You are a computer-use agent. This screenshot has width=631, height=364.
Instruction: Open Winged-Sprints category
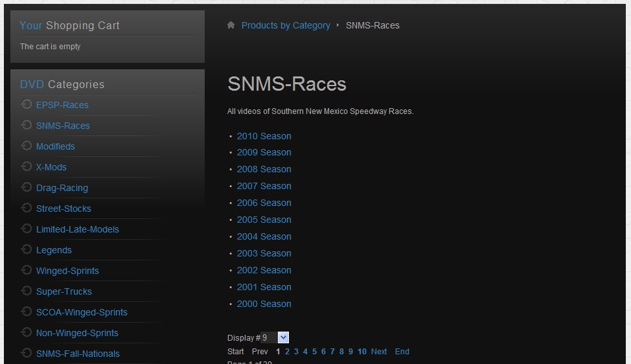(67, 271)
